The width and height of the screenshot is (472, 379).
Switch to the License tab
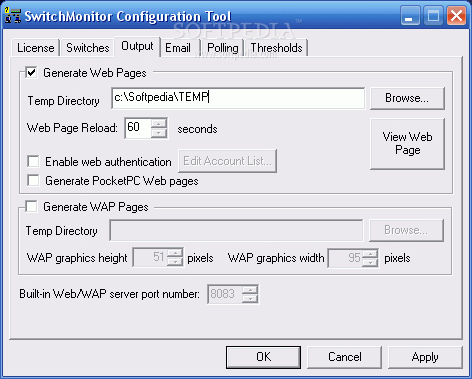click(x=35, y=48)
